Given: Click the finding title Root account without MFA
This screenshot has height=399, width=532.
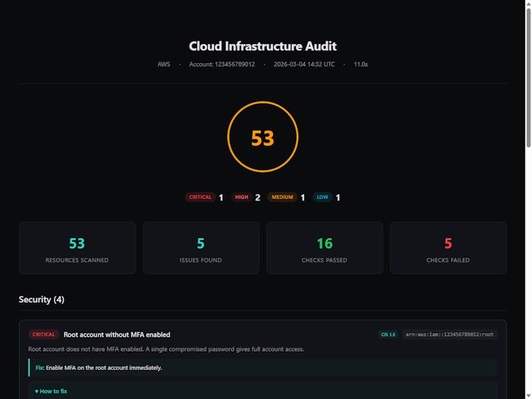Looking at the screenshot, I should click(117, 335).
